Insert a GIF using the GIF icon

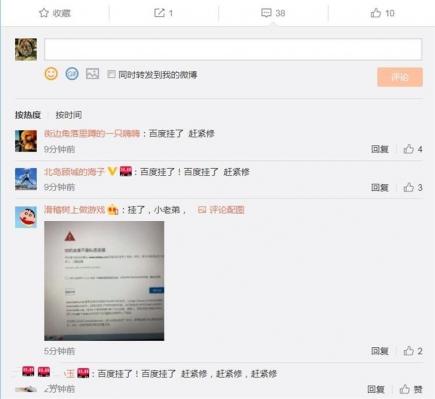[72, 74]
